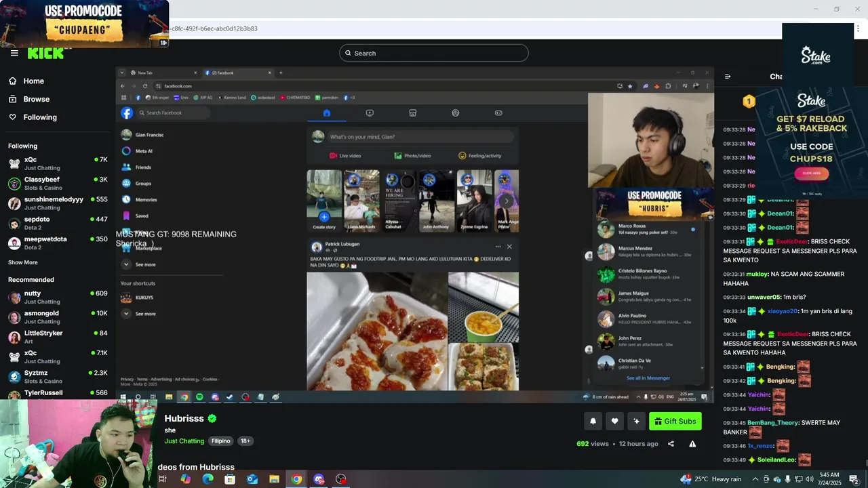Toggle the notification bell for Hubrisss
Screen dimensions: 868x488
(593, 421)
